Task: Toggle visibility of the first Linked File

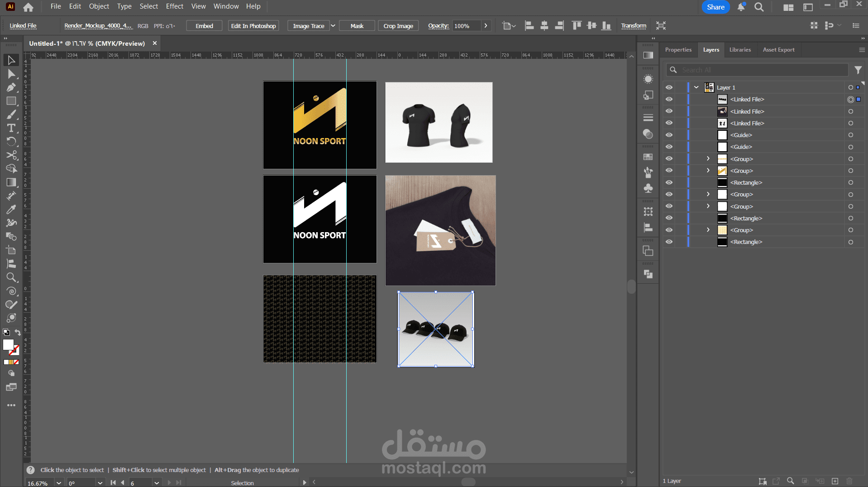Action: pos(669,99)
